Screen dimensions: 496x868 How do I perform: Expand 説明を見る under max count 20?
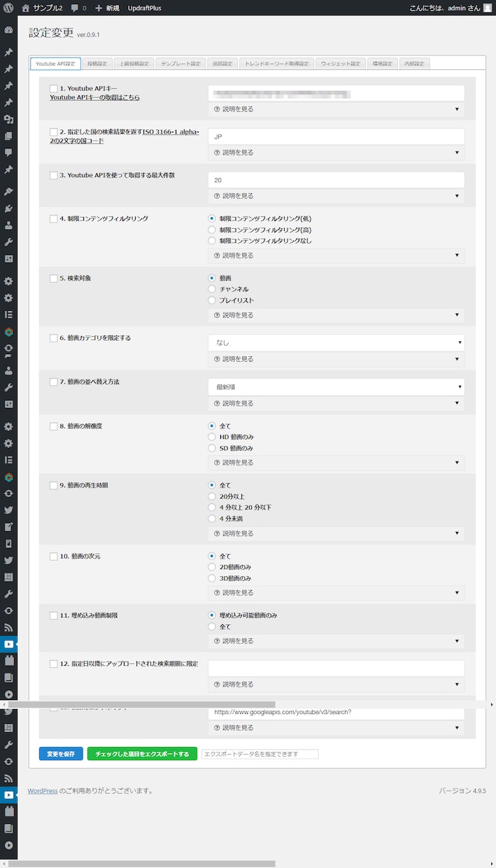[336, 196]
